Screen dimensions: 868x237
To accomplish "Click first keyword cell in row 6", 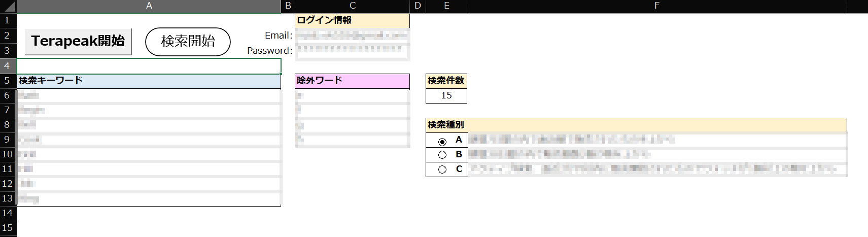I will (149, 95).
